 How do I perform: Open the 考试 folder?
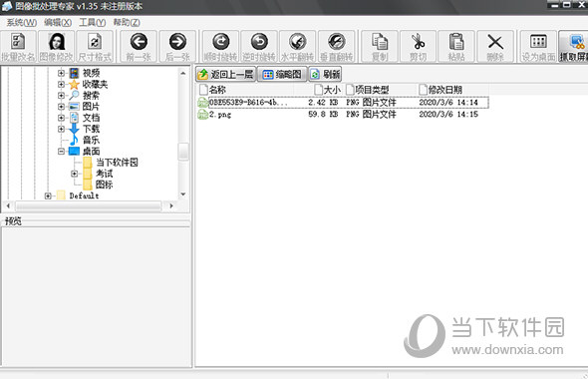(105, 174)
